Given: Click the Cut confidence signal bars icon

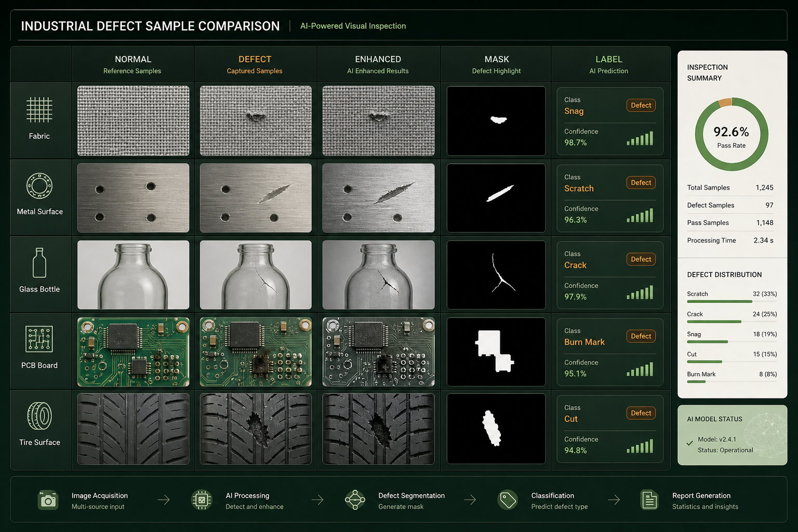Looking at the screenshot, I should (640, 446).
